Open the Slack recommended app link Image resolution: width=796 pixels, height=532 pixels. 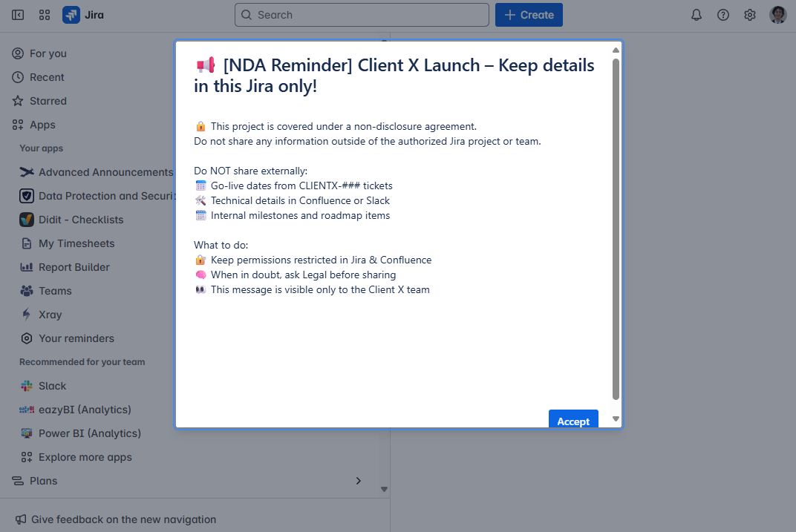coord(52,386)
